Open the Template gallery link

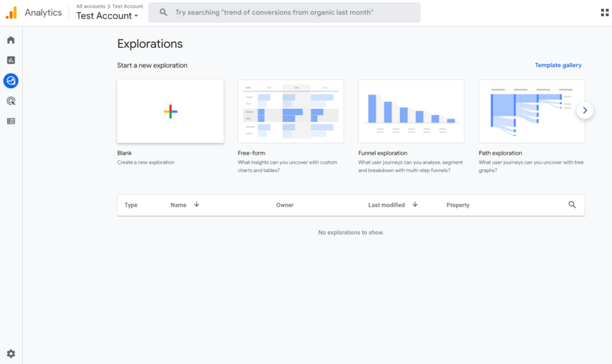(x=558, y=65)
